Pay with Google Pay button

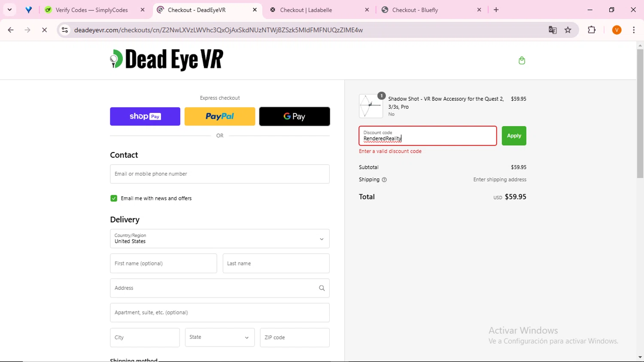tap(295, 116)
